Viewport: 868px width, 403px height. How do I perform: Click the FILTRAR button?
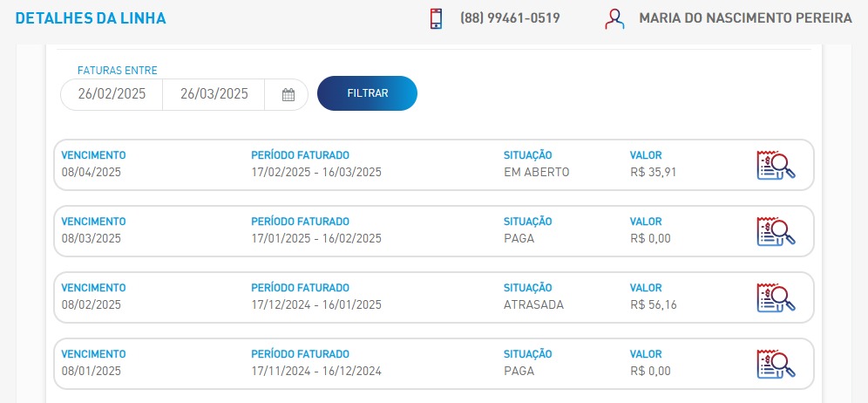click(367, 93)
